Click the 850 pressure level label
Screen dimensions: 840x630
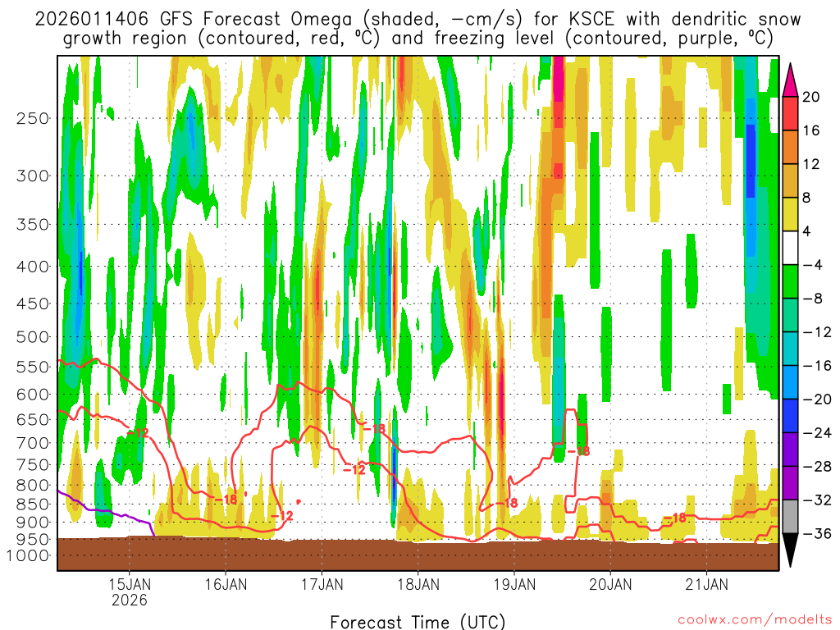[33, 504]
